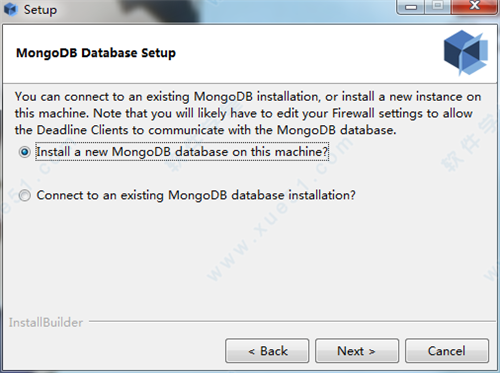Minimize the Setup window

[411, 6]
